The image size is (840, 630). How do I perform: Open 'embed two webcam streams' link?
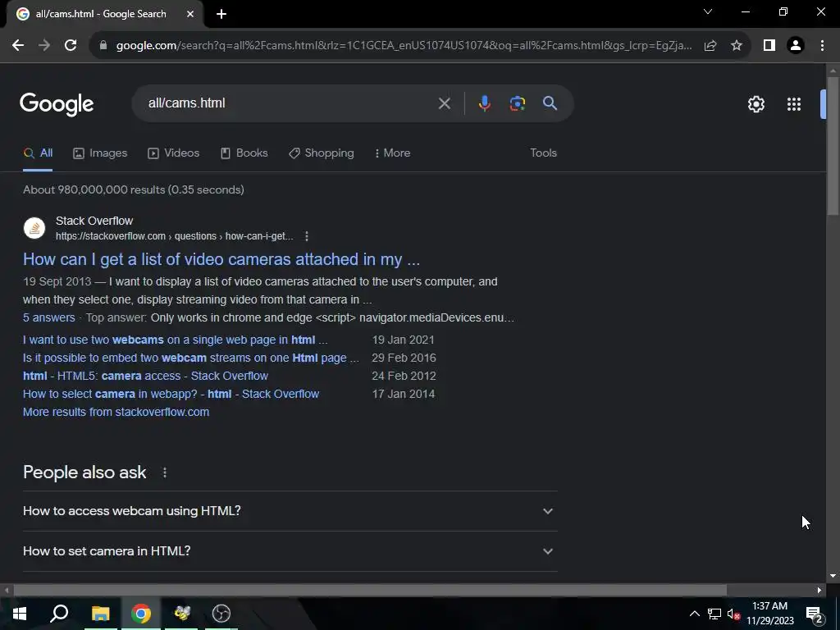tap(190, 358)
